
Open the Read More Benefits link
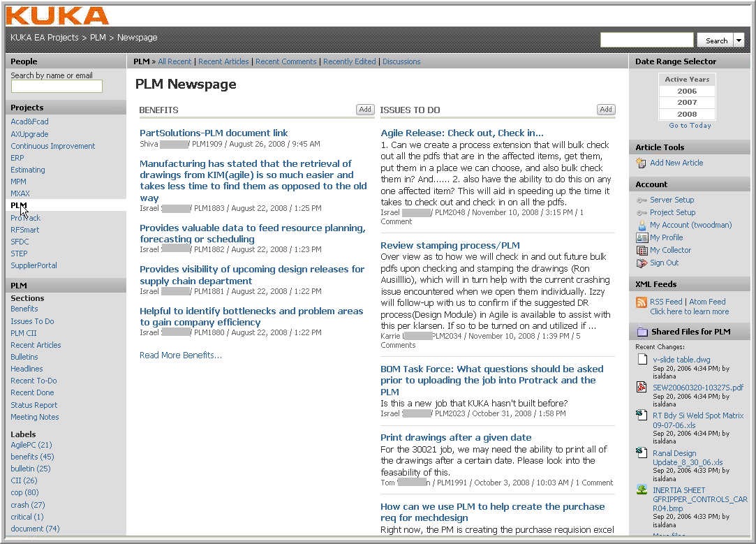(181, 355)
